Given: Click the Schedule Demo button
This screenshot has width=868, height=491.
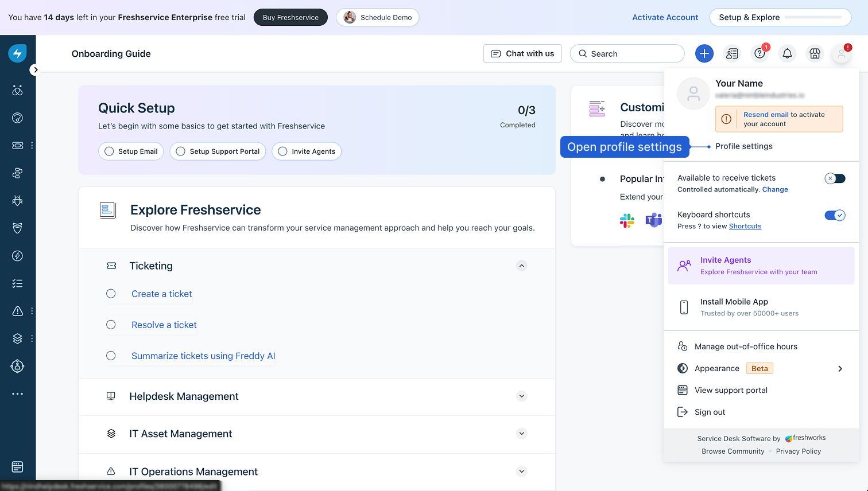Looking at the screenshot, I should tap(377, 17).
